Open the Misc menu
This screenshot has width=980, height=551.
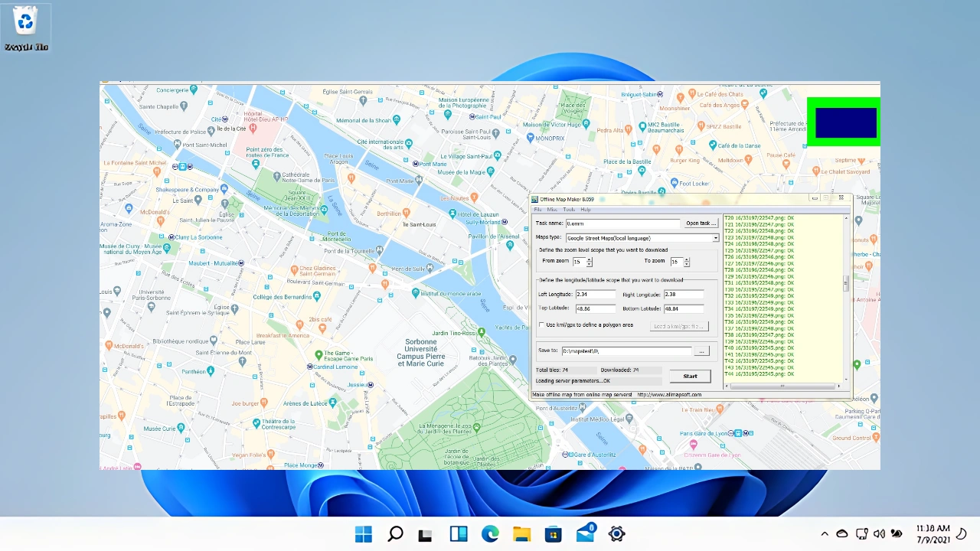tap(552, 209)
